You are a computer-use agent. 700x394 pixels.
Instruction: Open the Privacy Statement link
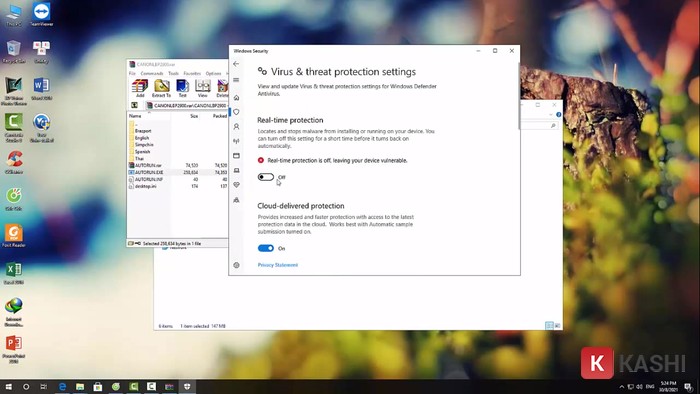[x=278, y=265]
